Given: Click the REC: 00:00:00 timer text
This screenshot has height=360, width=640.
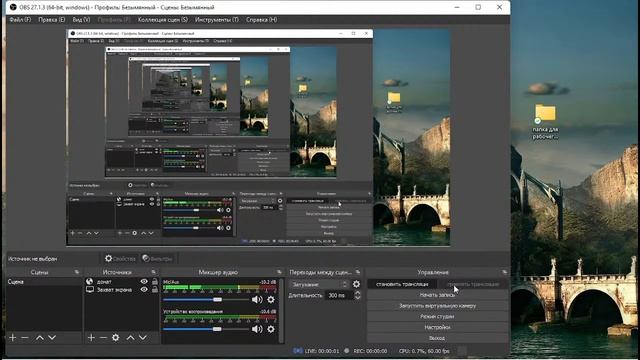Looking at the screenshot, I should point(370,351).
